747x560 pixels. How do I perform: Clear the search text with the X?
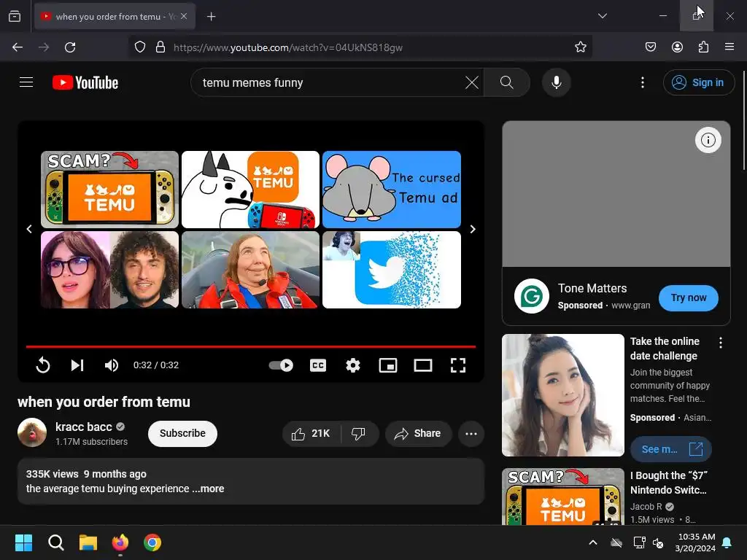pyautogui.click(x=472, y=82)
